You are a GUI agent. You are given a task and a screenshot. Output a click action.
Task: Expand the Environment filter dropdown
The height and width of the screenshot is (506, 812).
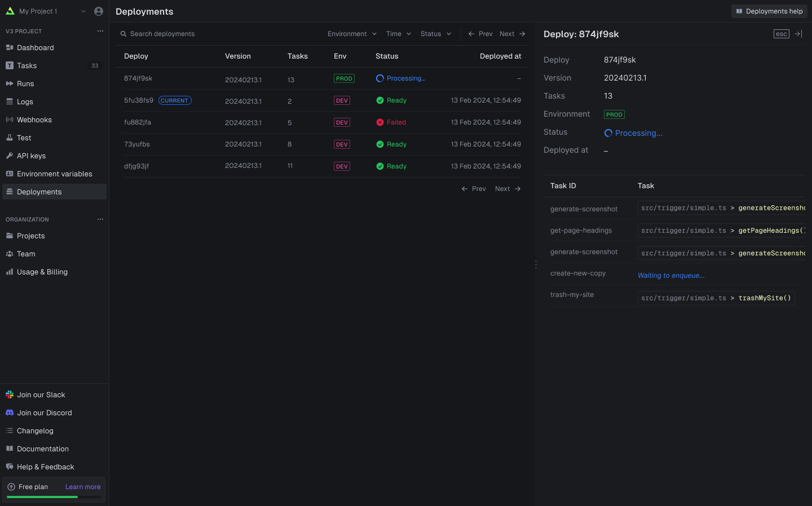pyautogui.click(x=352, y=34)
